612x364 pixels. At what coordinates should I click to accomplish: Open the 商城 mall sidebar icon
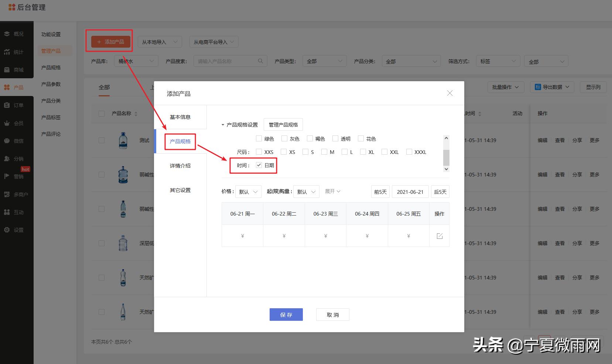point(17,69)
